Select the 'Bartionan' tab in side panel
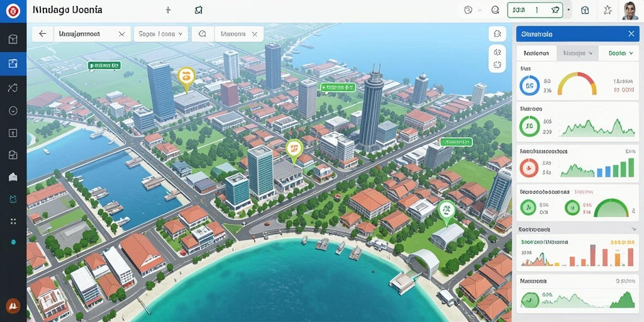The image size is (644, 322). point(536,53)
